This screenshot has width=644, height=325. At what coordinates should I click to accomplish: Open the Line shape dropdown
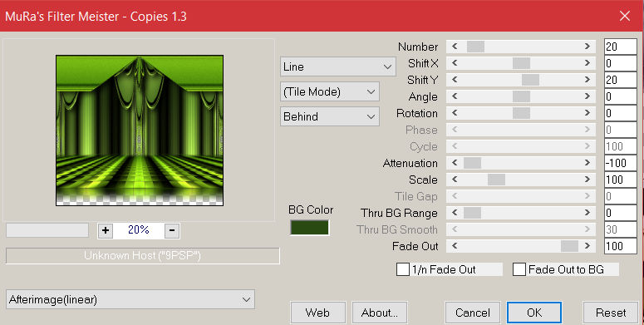338,66
